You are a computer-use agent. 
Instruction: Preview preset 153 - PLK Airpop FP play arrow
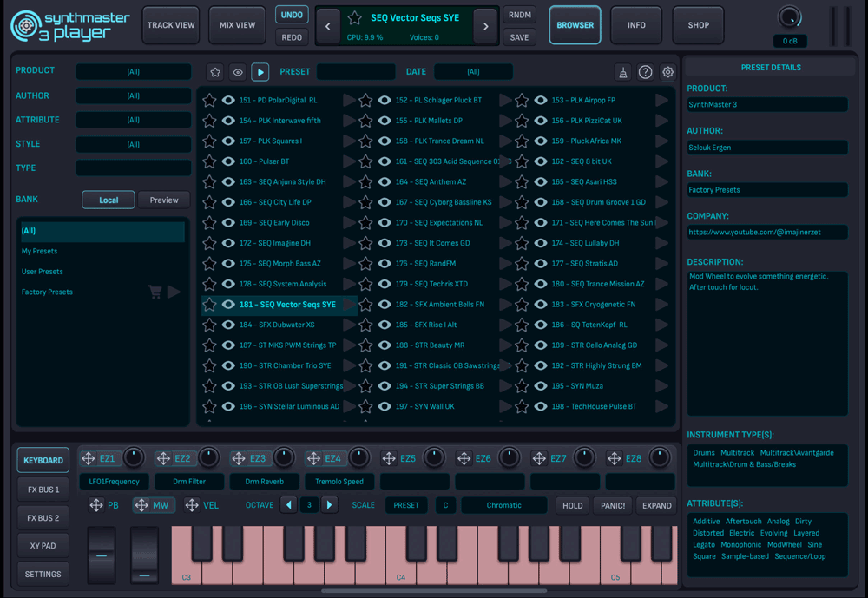click(x=661, y=100)
